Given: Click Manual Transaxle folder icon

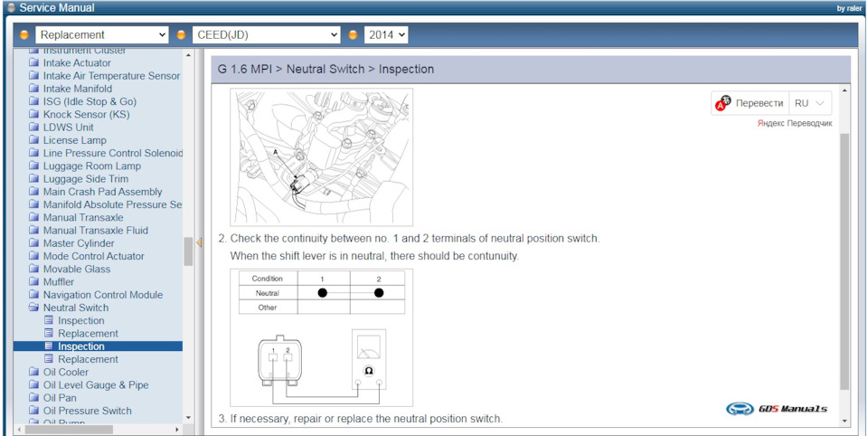Looking at the screenshot, I should pos(34,218).
